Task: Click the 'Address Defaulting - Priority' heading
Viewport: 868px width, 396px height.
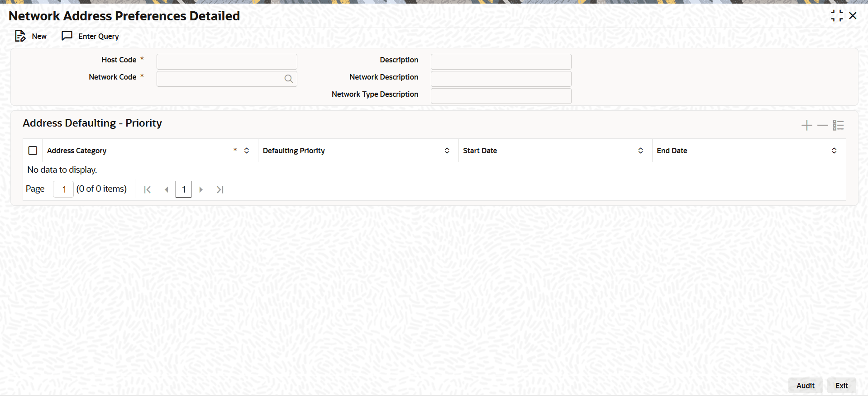Action: (x=92, y=123)
